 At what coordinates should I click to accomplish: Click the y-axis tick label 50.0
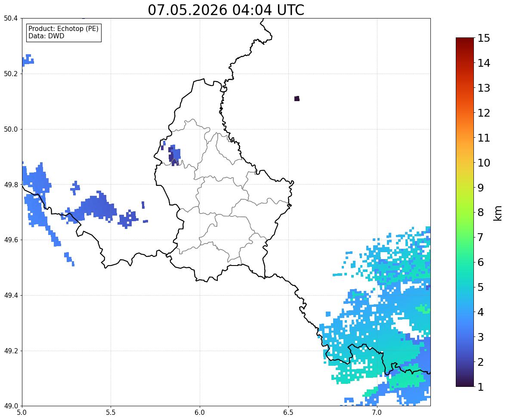(10, 130)
